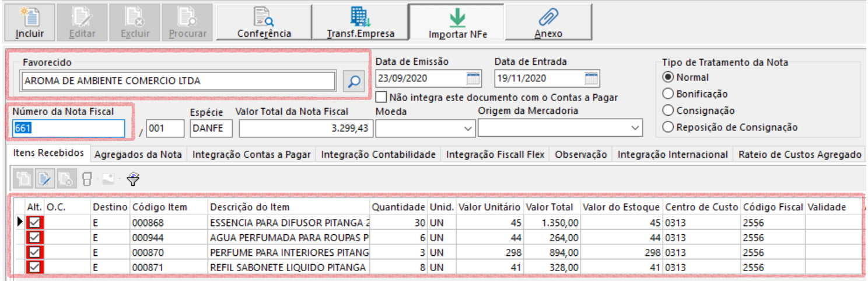Screen dimensions: 868x281
Task: Click the Espécie field DANFE
Action: click(211, 129)
